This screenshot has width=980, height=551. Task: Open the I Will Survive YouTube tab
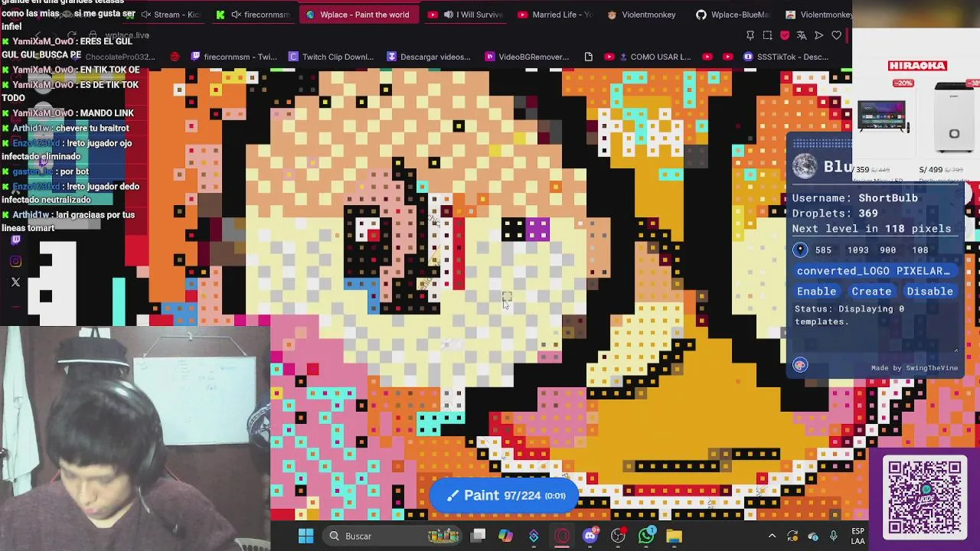pos(467,15)
